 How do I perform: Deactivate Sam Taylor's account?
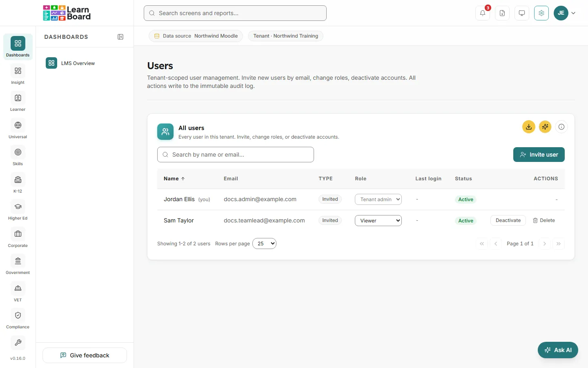(x=508, y=220)
